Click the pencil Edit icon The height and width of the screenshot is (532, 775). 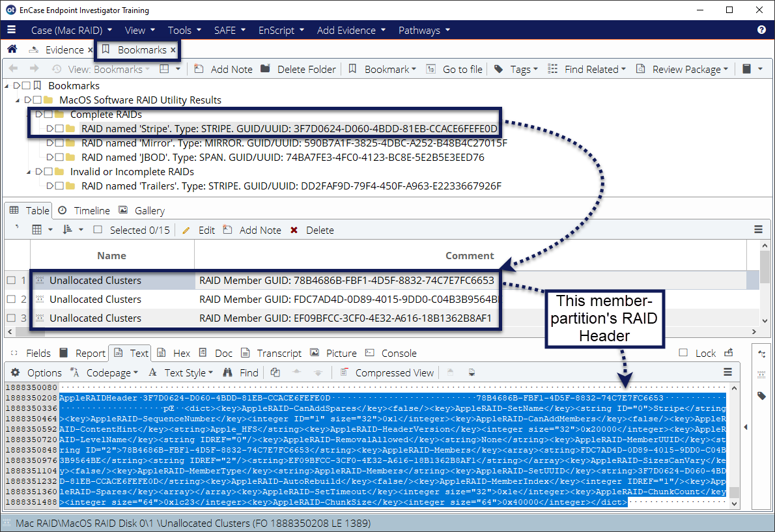pyautogui.click(x=186, y=231)
